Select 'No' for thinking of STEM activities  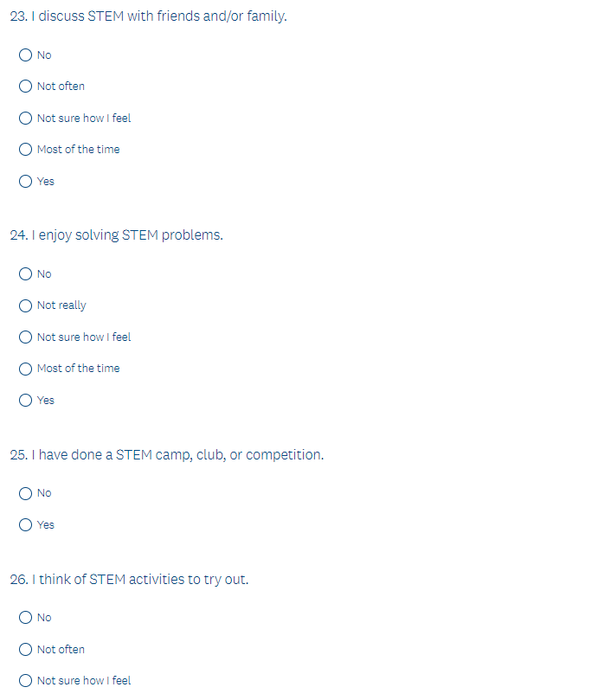(x=26, y=618)
